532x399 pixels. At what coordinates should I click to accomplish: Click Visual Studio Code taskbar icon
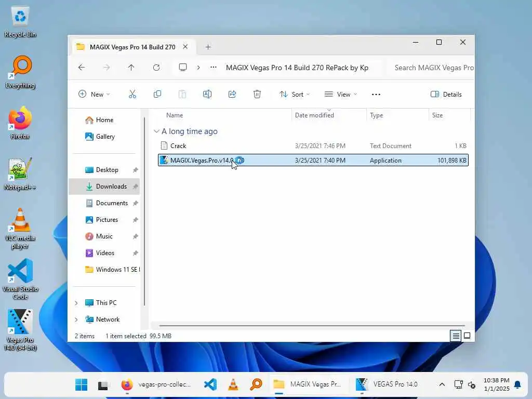click(x=210, y=384)
